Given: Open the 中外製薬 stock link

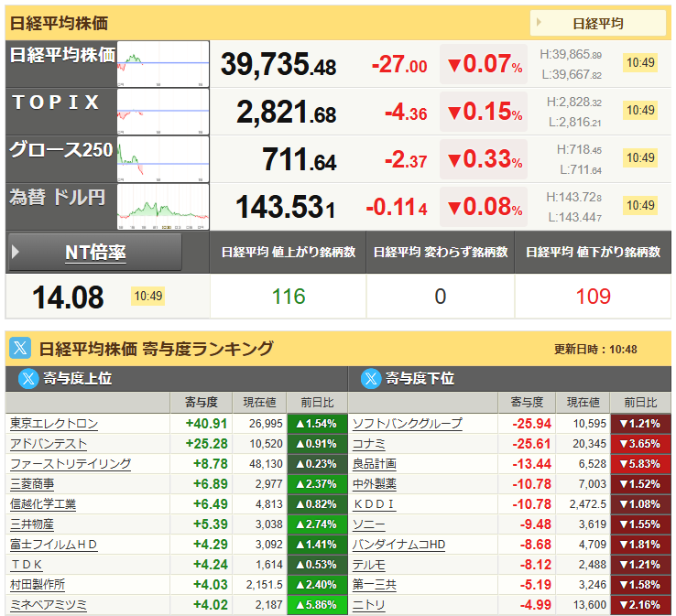Looking at the screenshot, I should (x=375, y=484).
